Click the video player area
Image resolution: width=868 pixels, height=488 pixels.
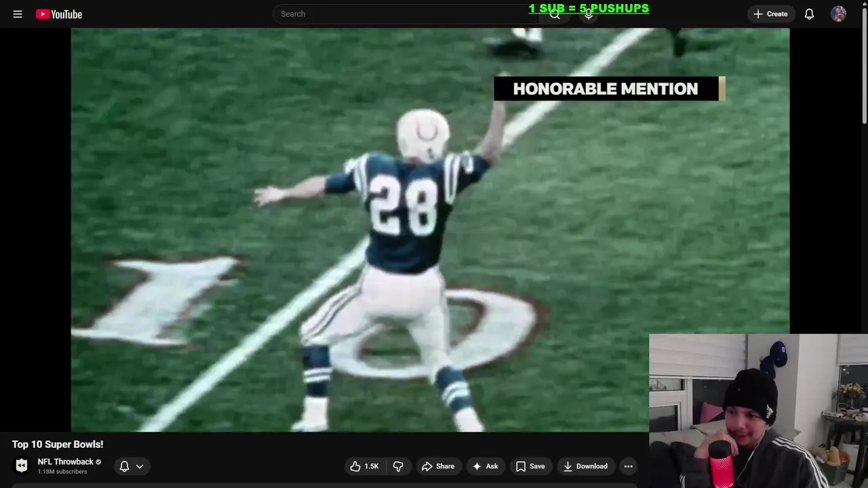pyautogui.click(x=430, y=229)
